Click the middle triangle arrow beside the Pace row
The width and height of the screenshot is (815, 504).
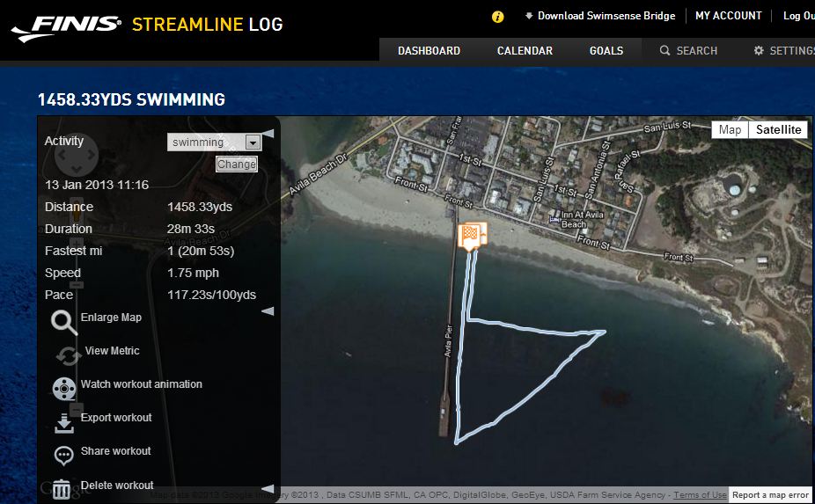pyautogui.click(x=268, y=311)
